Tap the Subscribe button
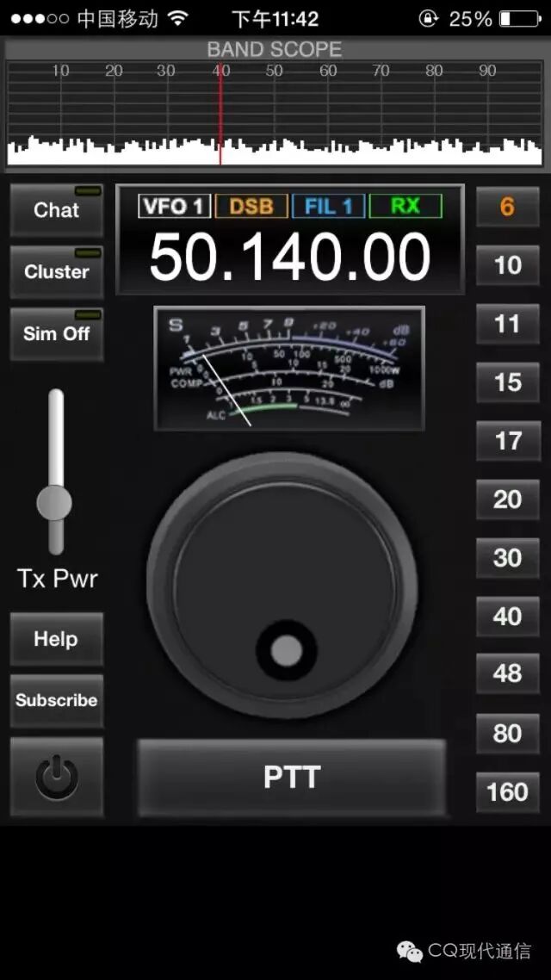This screenshot has width=551, height=980. (x=57, y=700)
